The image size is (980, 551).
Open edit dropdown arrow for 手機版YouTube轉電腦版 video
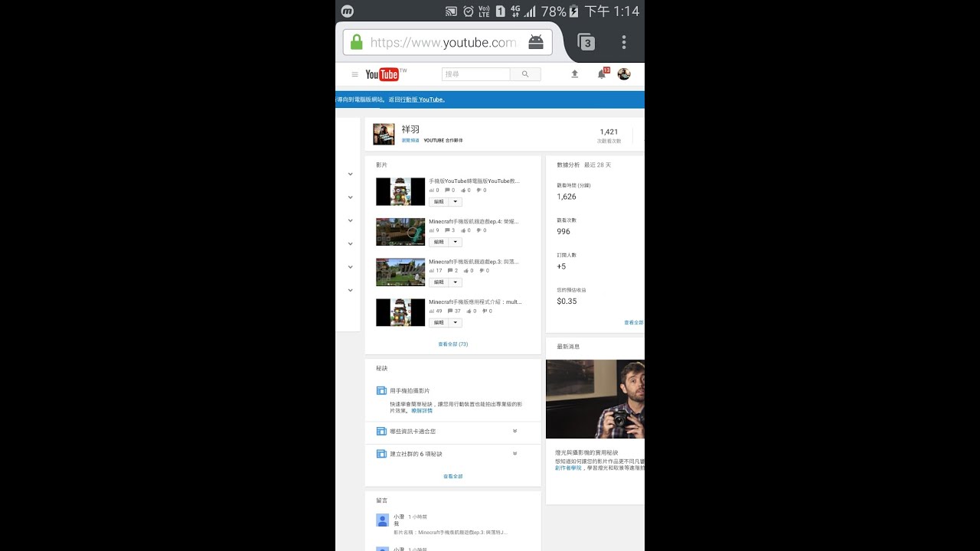click(x=455, y=201)
